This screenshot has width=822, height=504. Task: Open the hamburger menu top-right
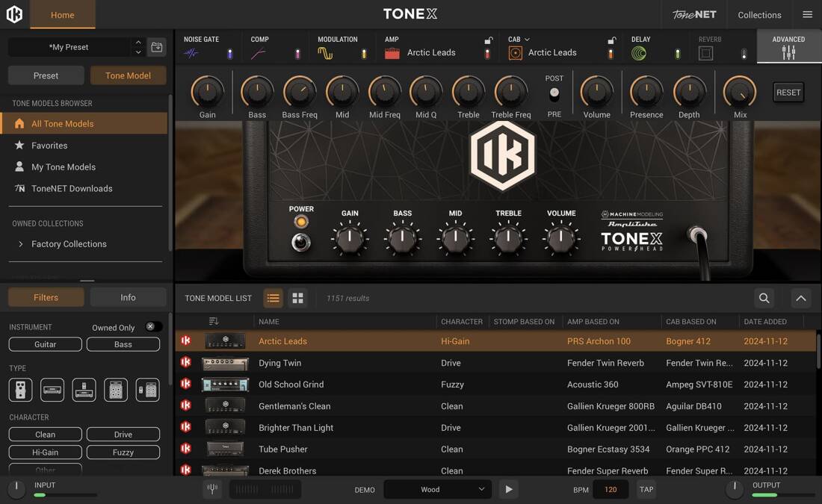click(x=807, y=14)
